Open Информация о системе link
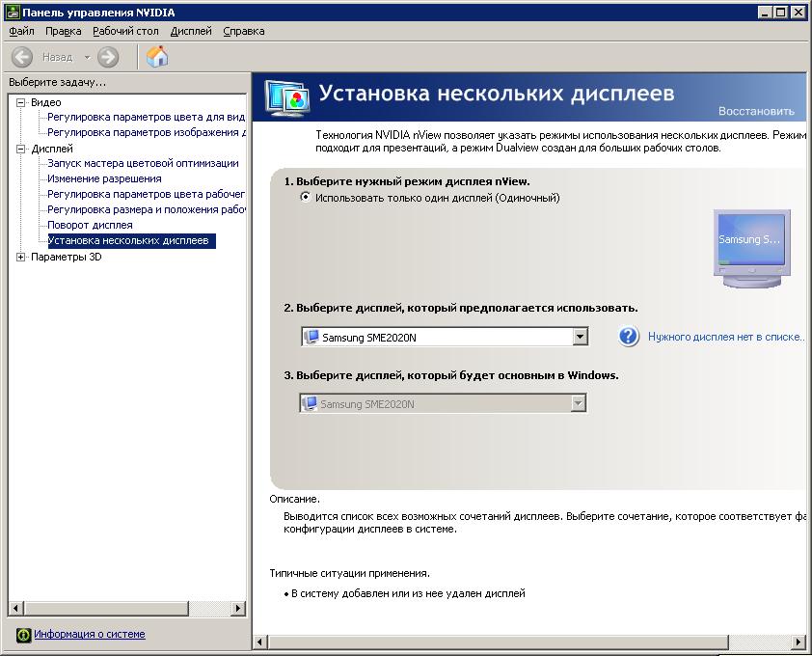Screen dimensions: 812x656 [90, 634]
